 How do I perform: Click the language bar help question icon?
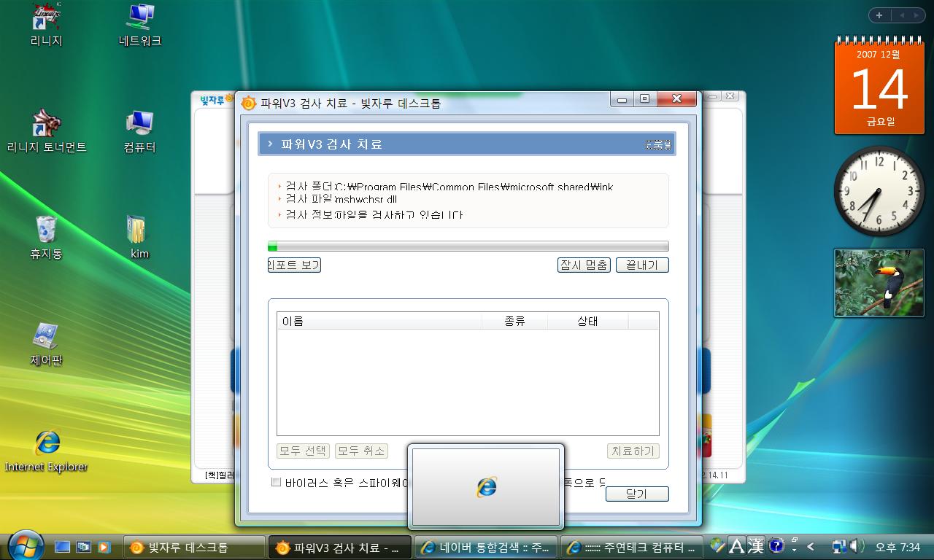point(776,545)
